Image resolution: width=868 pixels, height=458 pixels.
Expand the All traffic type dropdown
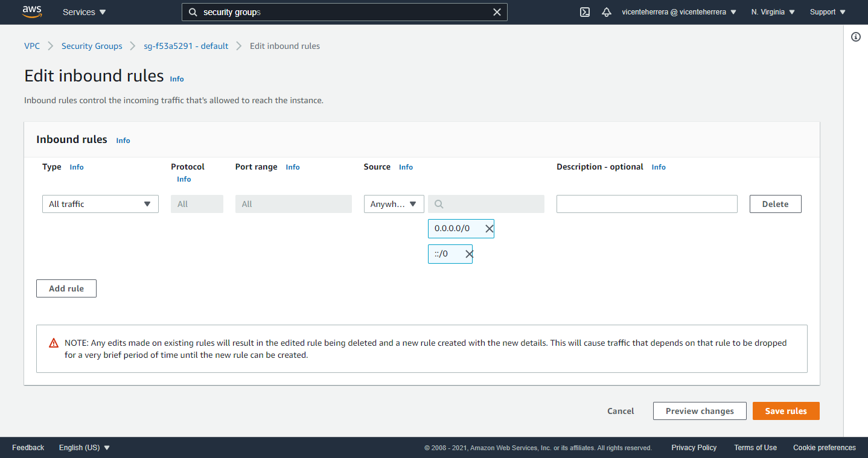[x=100, y=204]
